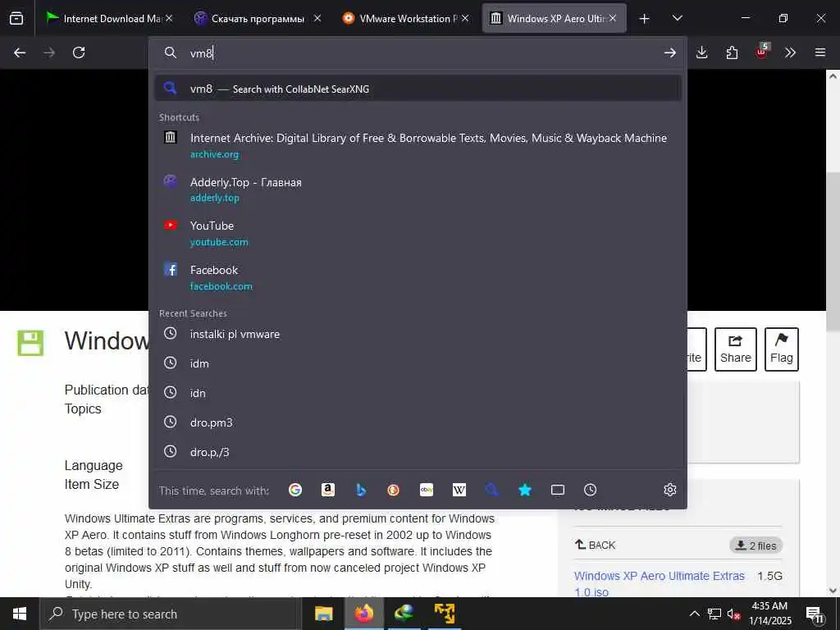Open the Windows Start menu

20,614
